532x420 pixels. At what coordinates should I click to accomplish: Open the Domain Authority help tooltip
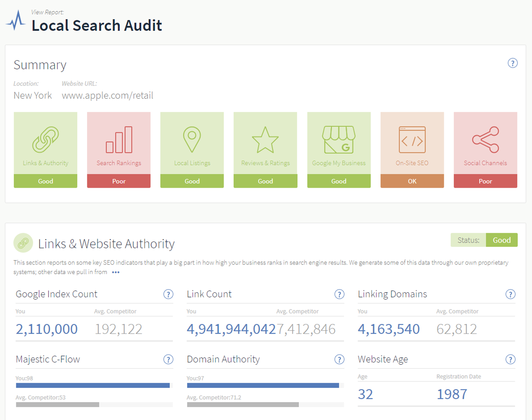(x=340, y=359)
